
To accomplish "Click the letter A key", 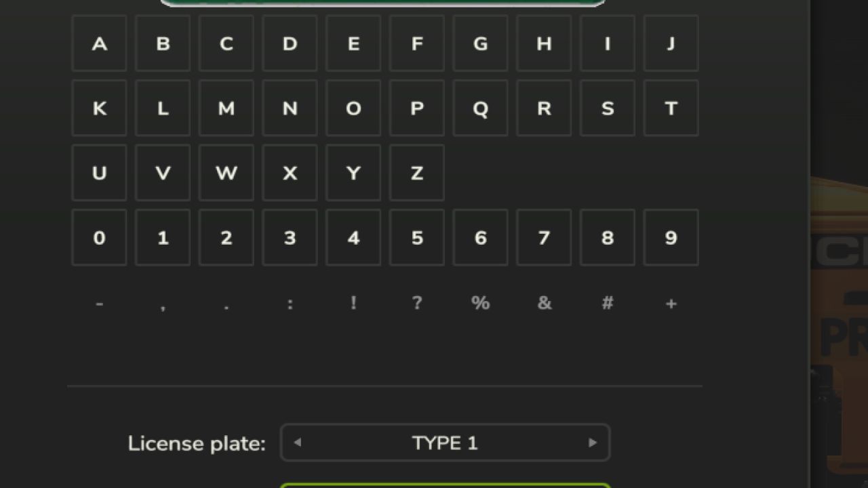I will (99, 43).
